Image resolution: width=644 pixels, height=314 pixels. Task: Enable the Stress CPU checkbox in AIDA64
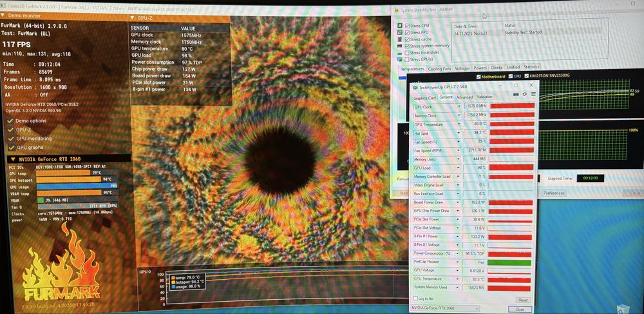pyautogui.click(x=407, y=26)
